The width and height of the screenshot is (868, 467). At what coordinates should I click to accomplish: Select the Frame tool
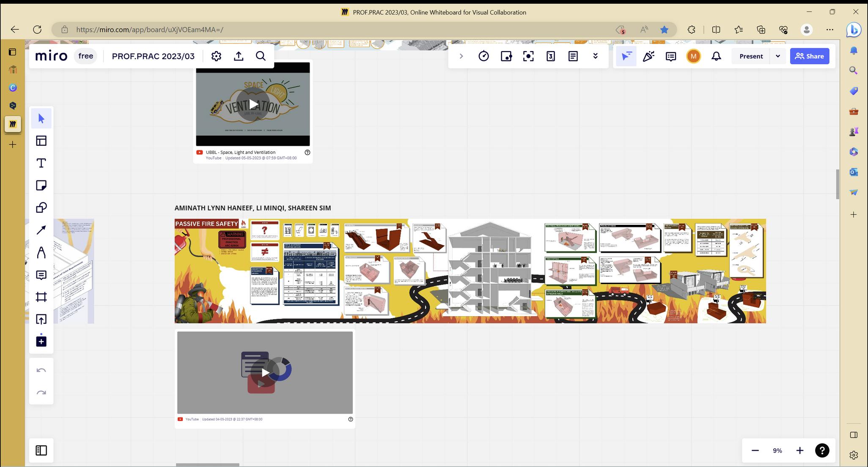pos(41,297)
